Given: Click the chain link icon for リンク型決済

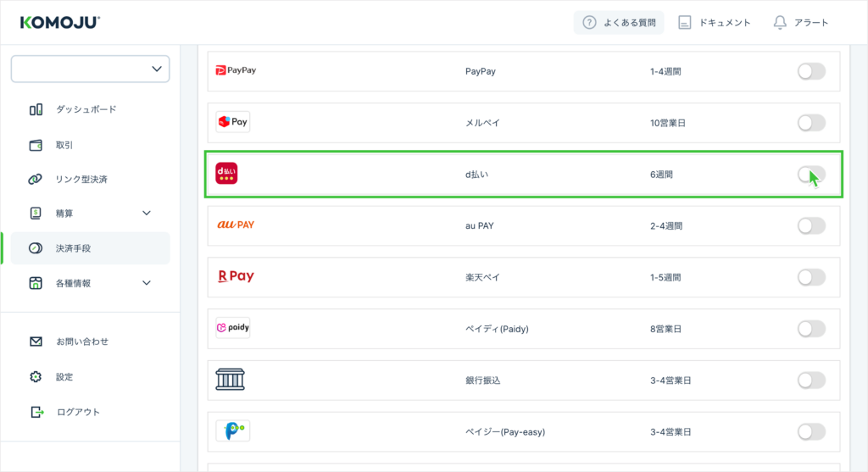Looking at the screenshot, I should [36, 180].
